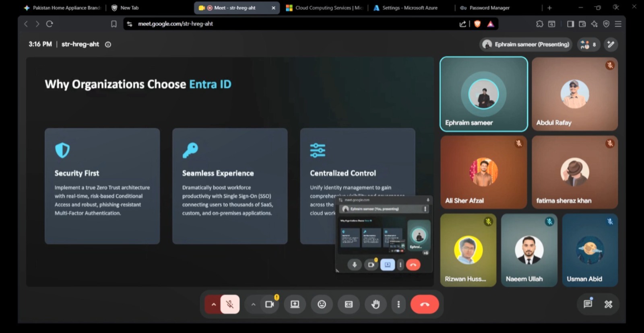644x333 pixels.
Task: Show the list of 8 participants
Action: (x=588, y=44)
